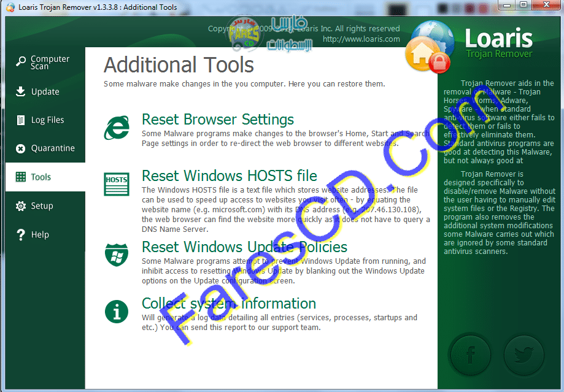
Task: Close the Loaris Trojan Remover window
Action: (x=546, y=5)
